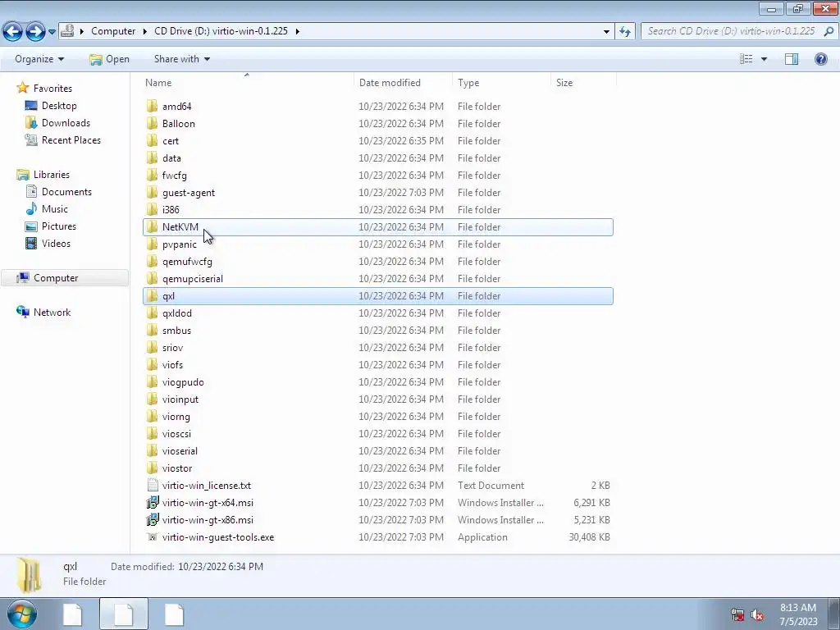Image resolution: width=840 pixels, height=630 pixels.
Task: Select the data folder icon
Action: (152, 158)
